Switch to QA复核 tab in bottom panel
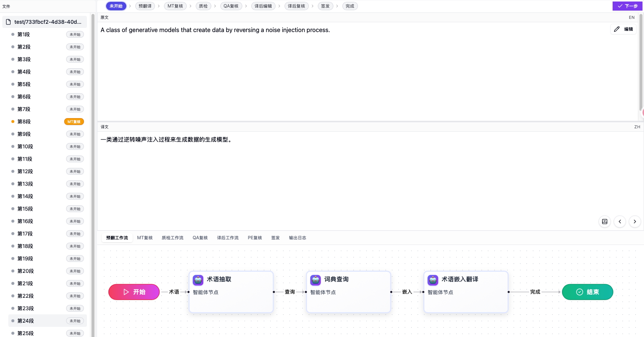The height and width of the screenshot is (337, 644). (200, 238)
